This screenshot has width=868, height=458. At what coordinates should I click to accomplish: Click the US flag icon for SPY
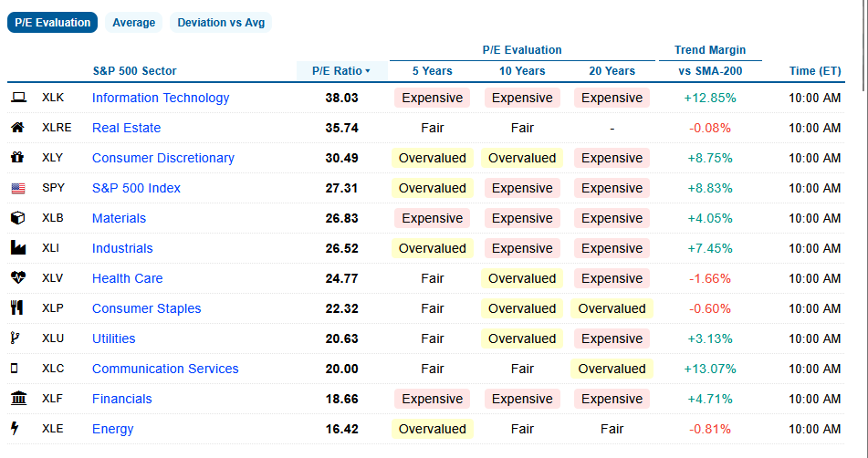coord(18,188)
